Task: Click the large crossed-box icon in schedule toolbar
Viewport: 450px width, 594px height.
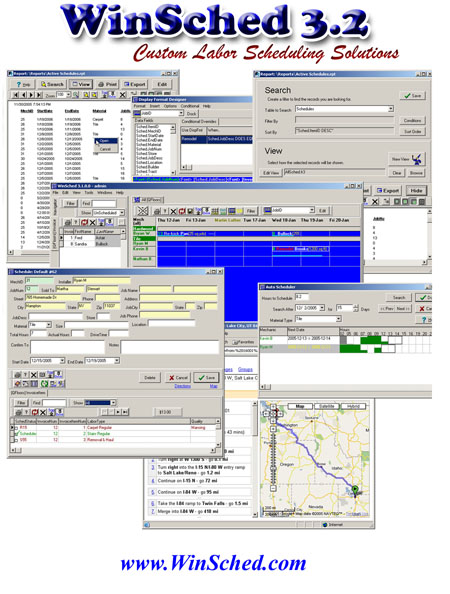Action: point(142,211)
